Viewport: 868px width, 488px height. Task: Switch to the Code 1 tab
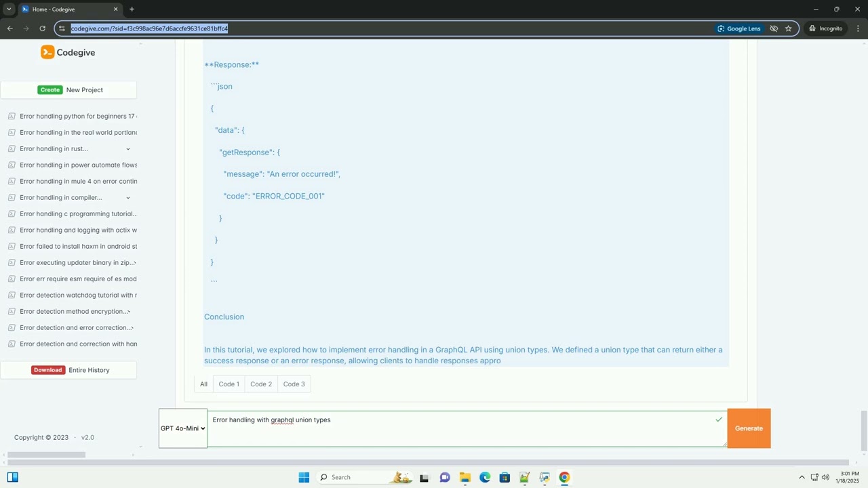click(x=229, y=384)
